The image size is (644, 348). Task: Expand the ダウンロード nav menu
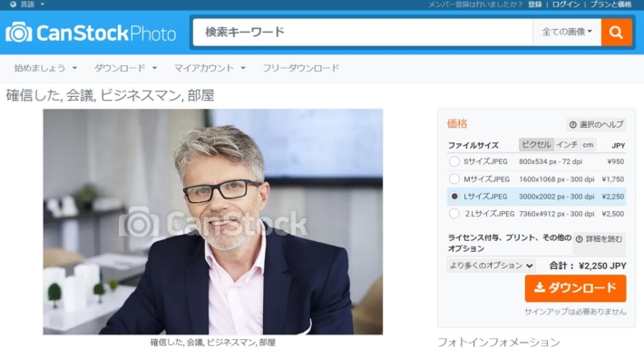pyautogui.click(x=125, y=68)
